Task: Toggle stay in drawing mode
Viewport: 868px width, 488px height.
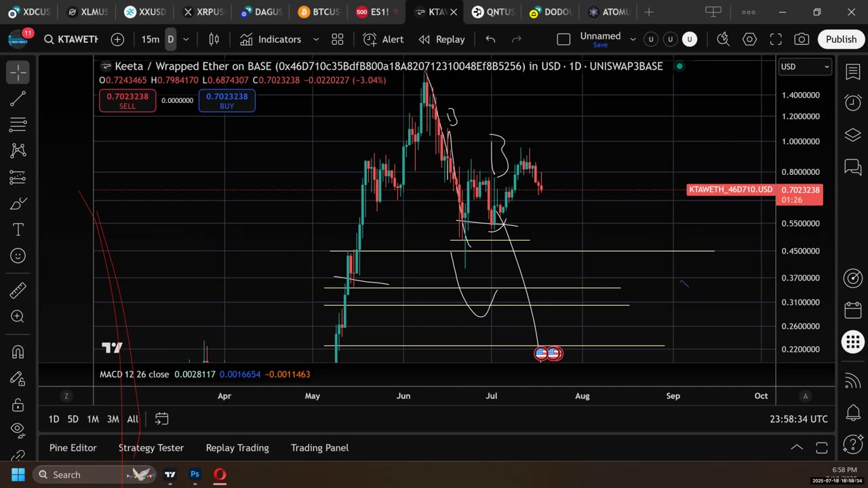Action: (18, 378)
